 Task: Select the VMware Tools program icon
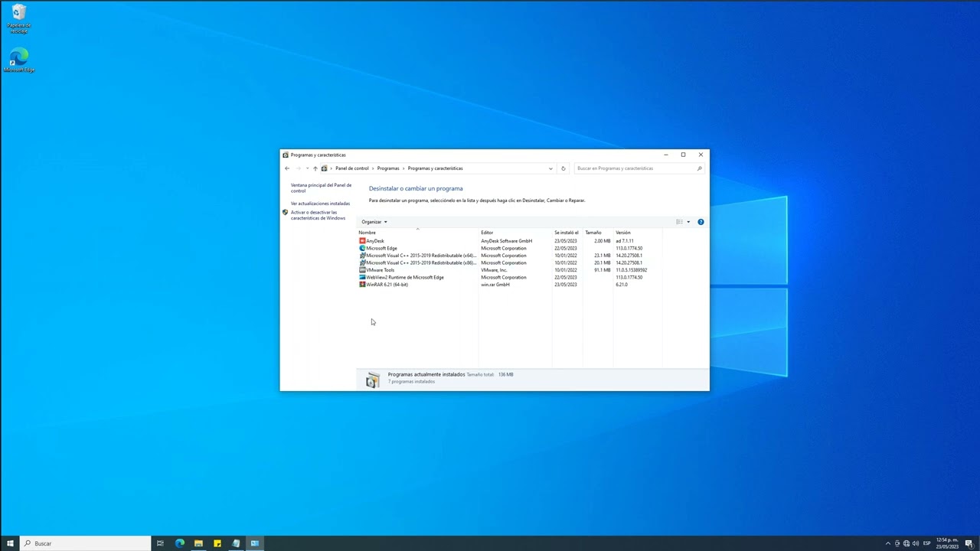362,270
